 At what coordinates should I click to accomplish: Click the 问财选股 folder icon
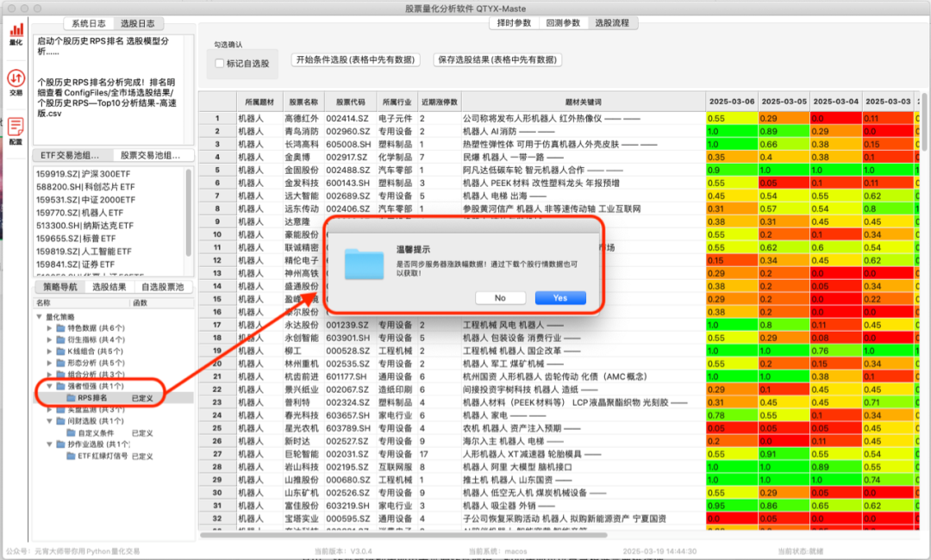tap(60, 421)
